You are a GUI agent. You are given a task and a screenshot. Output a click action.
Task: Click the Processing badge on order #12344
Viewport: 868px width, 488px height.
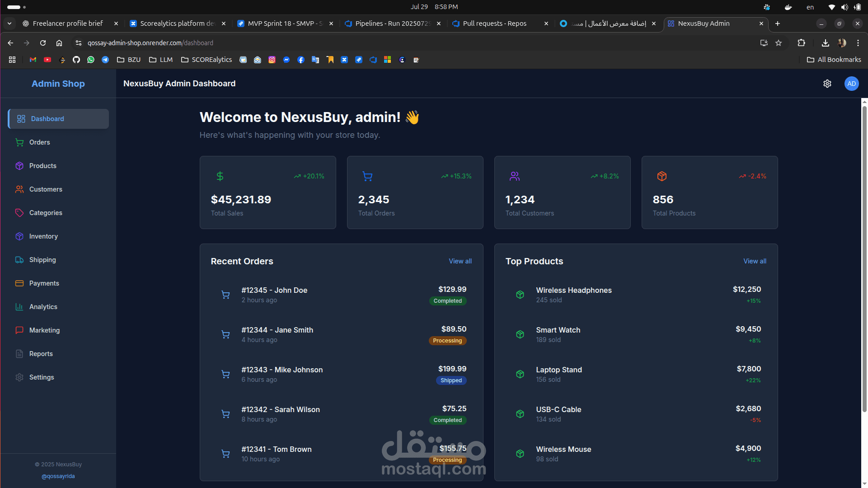(447, 341)
